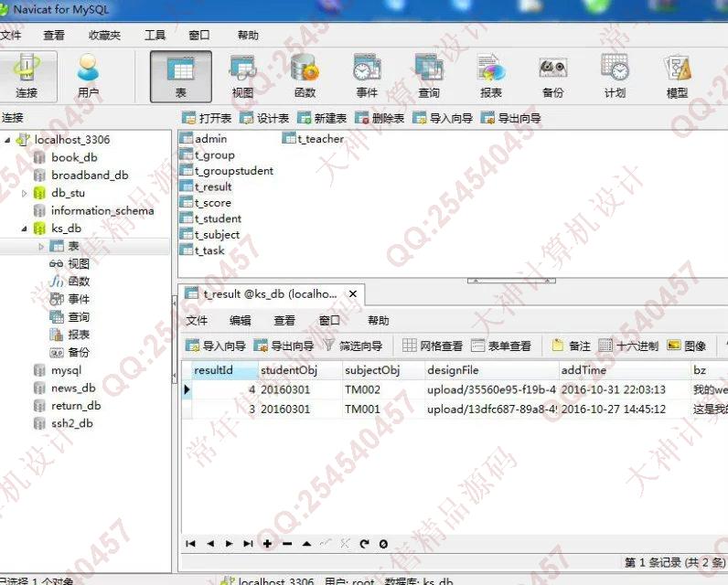Select 备份 node under ks_db
This screenshot has width=728, height=585.
click(x=70, y=352)
